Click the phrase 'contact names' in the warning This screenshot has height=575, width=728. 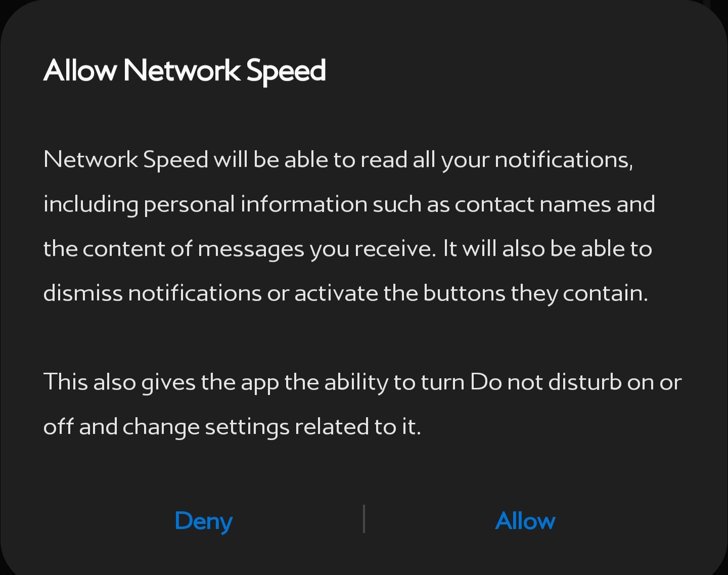533,204
